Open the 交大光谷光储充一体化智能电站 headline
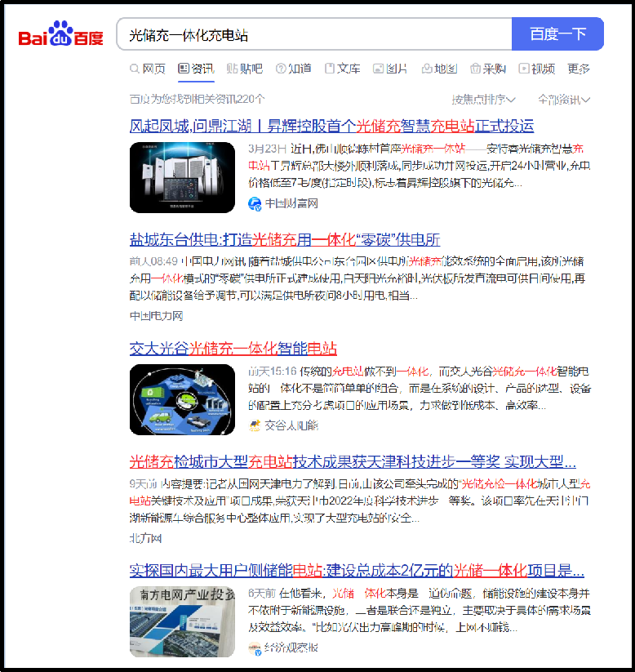This screenshot has width=635, height=672. [x=233, y=349]
